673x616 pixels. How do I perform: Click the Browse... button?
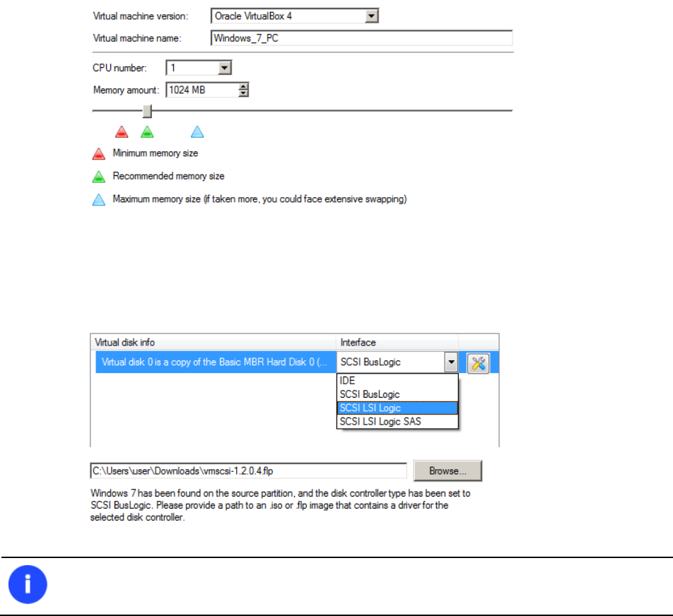[x=447, y=471]
